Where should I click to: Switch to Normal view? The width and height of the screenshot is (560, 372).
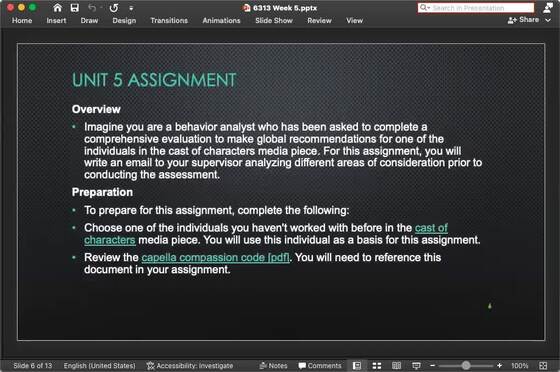point(357,366)
